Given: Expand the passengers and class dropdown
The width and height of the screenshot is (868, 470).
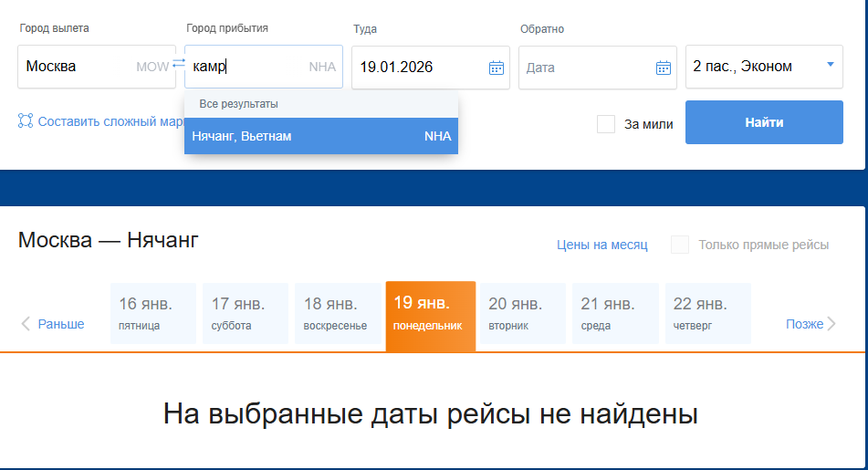Looking at the screenshot, I should [x=830, y=65].
